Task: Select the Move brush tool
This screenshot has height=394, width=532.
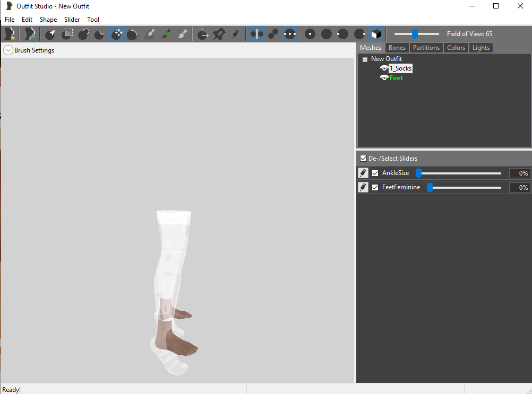Action: pyautogui.click(x=116, y=34)
